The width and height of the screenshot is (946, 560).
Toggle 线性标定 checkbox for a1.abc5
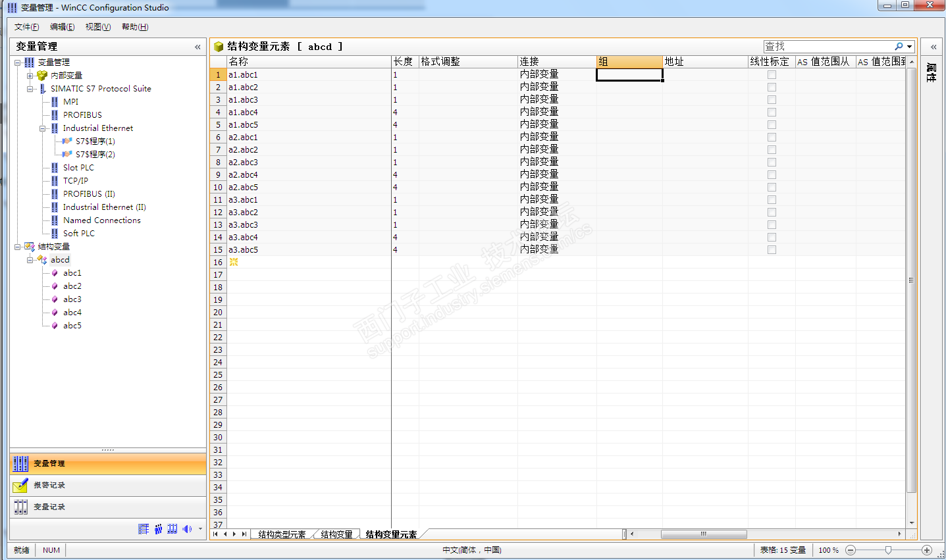tap(772, 125)
